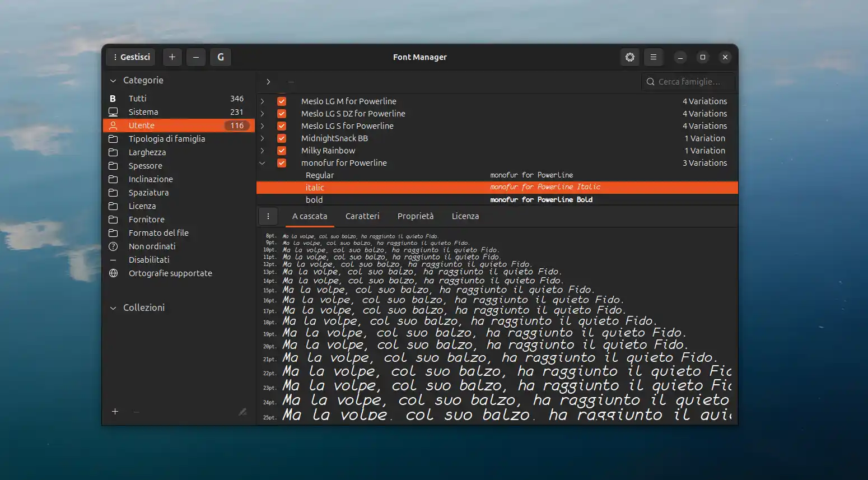Collapse the Categorie section
The image size is (868, 480).
coord(112,80)
